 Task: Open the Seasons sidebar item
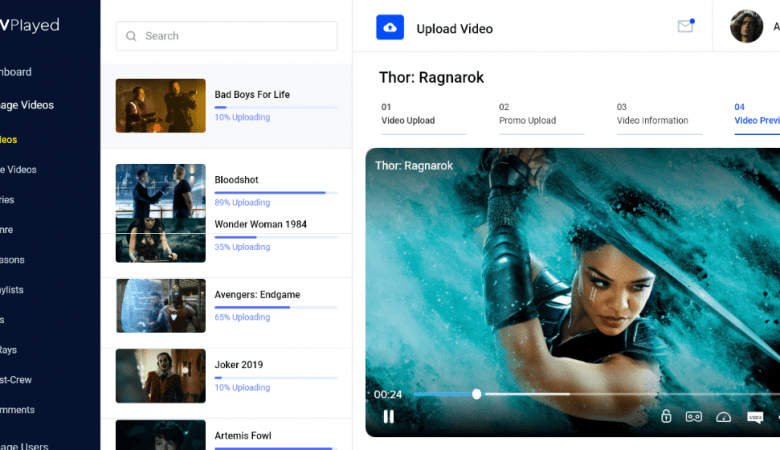click(12, 260)
